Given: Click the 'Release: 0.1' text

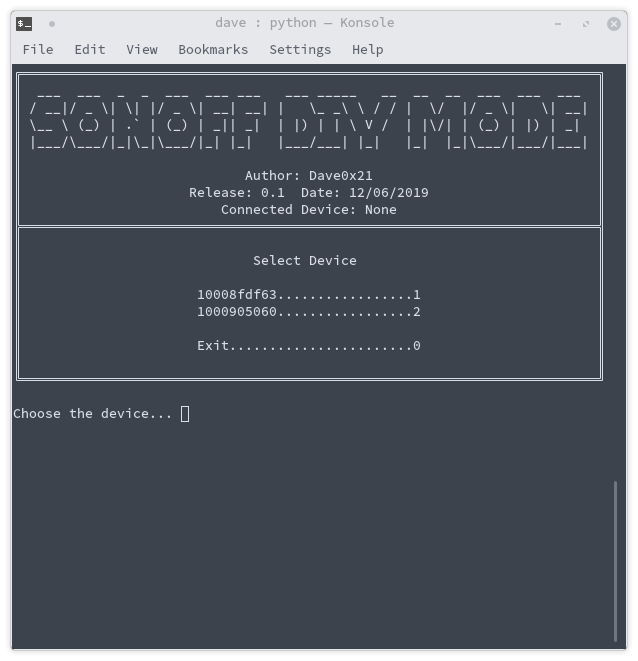Looking at the screenshot, I should click(x=237, y=193).
